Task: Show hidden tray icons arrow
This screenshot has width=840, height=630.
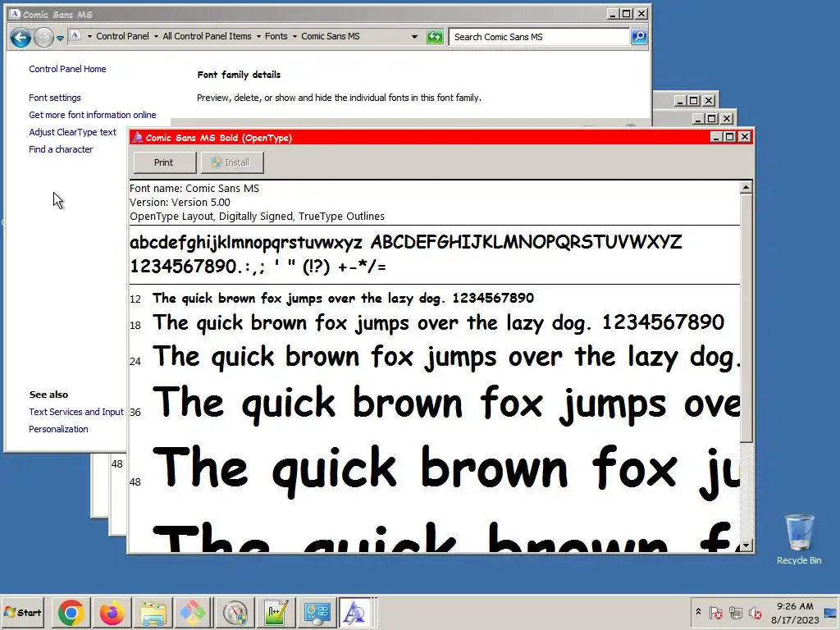Action: (698, 612)
